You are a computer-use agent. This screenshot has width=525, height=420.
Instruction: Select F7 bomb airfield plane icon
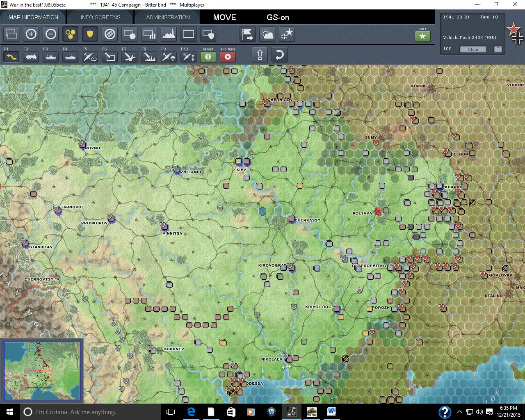coord(129,57)
